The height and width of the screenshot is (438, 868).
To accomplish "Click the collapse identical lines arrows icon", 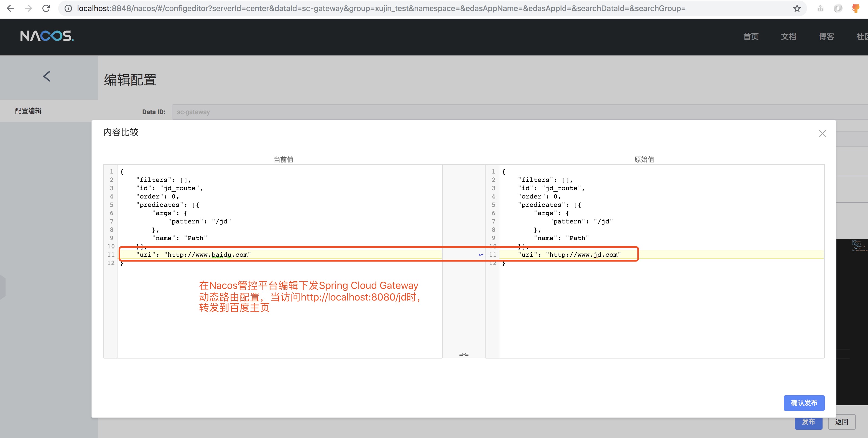I will [464, 355].
